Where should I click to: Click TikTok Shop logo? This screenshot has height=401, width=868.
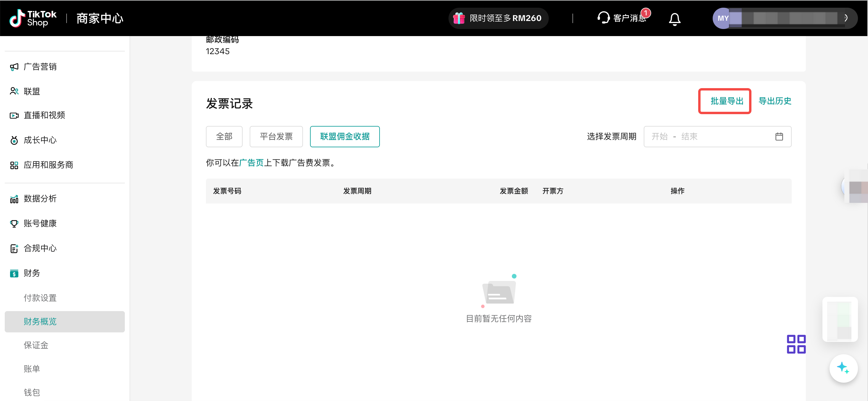pos(33,18)
